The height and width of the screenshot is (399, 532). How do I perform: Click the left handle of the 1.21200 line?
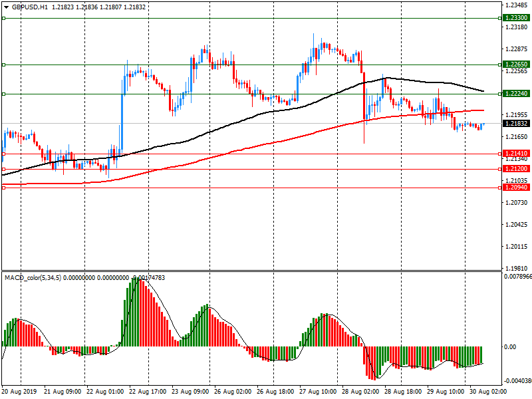[3, 169]
